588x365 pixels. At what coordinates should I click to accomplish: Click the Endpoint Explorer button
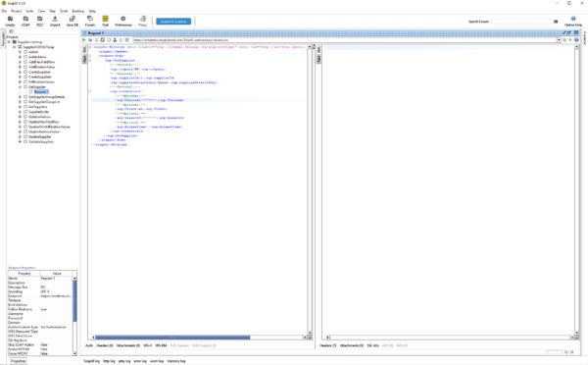click(x=173, y=22)
